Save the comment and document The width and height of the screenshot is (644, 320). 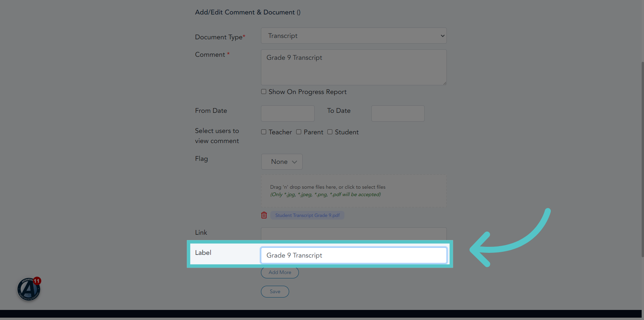pos(275,291)
